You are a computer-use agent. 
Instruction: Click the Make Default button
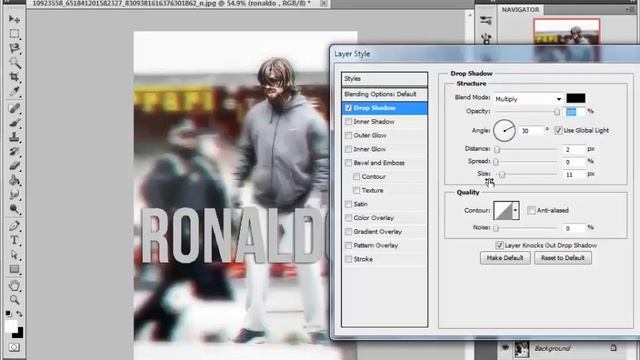tap(505, 258)
